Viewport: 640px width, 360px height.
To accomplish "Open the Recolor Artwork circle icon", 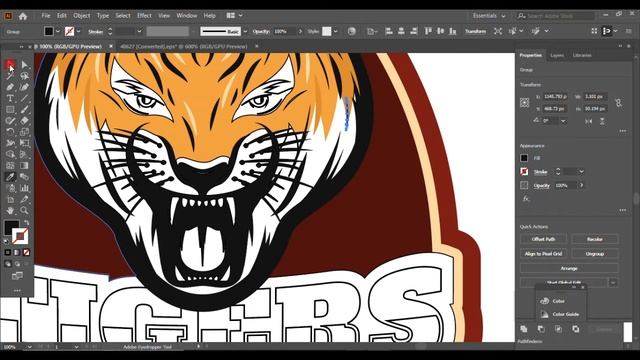I will [x=351, y=31].
